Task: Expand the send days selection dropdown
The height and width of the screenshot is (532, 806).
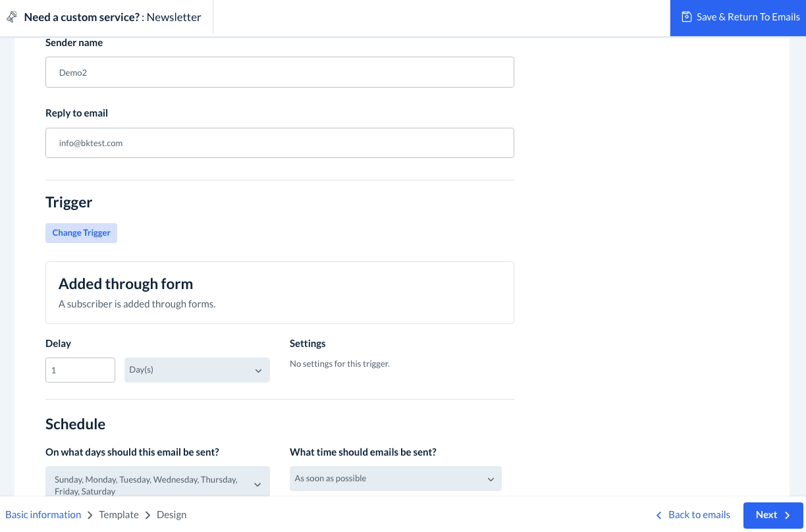Action: (157, 485)
